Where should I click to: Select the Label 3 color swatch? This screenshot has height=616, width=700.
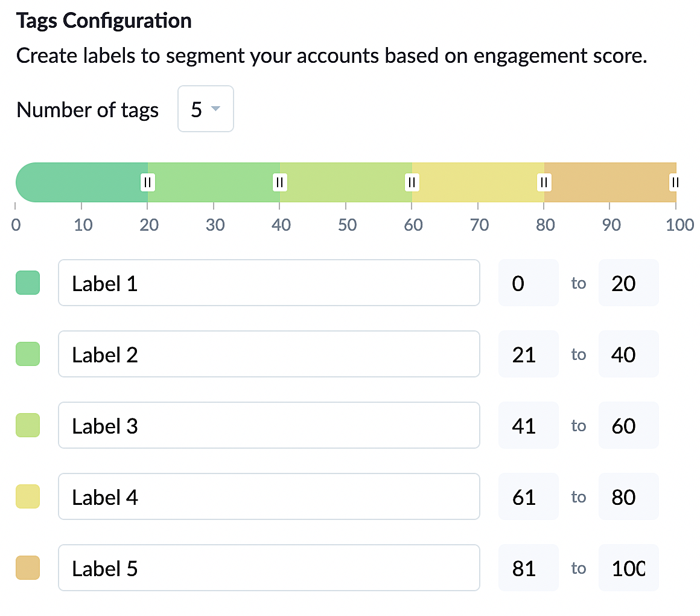point(28,425)
